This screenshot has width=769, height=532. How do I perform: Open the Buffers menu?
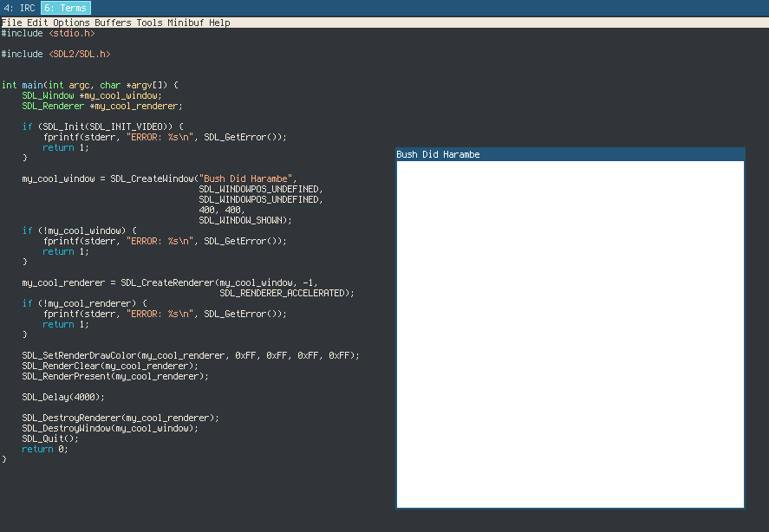click(x=113, y=23)
